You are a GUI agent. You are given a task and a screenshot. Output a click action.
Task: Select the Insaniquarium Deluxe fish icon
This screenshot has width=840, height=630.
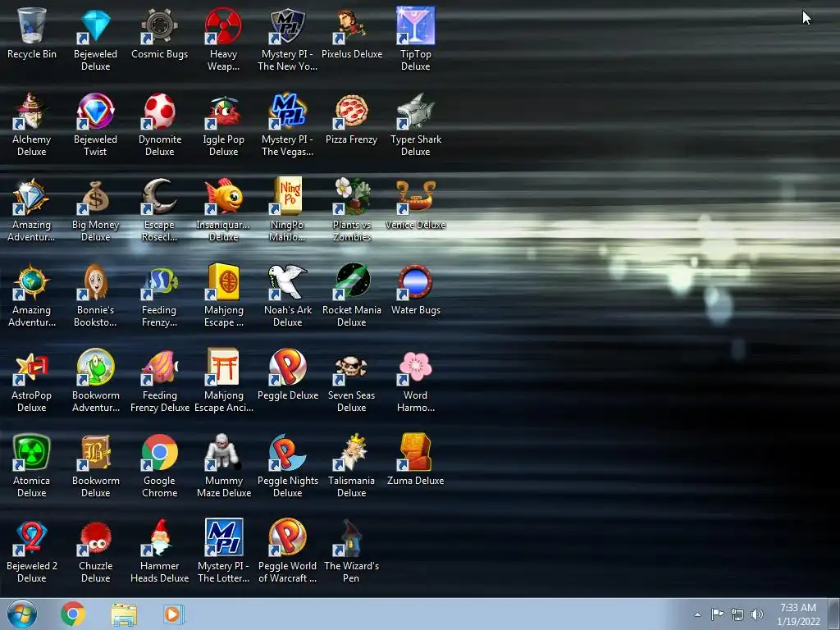click(x=223, y=196)
